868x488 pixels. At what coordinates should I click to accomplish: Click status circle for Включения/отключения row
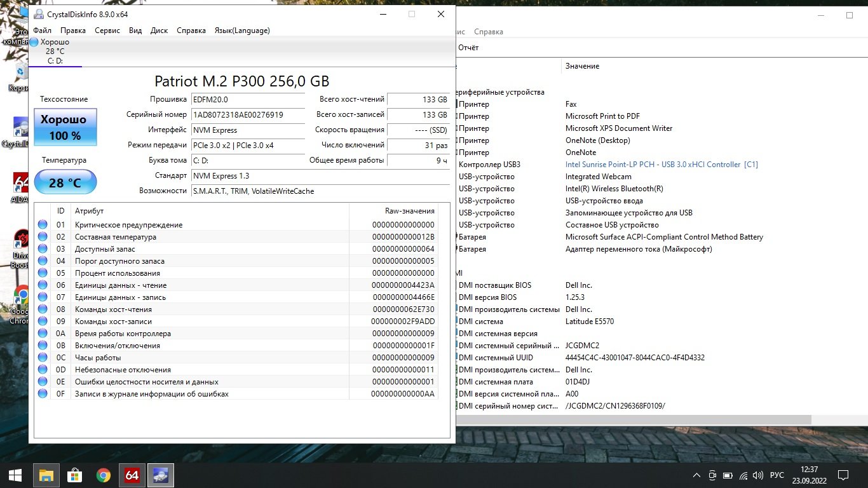click(43, 345)
